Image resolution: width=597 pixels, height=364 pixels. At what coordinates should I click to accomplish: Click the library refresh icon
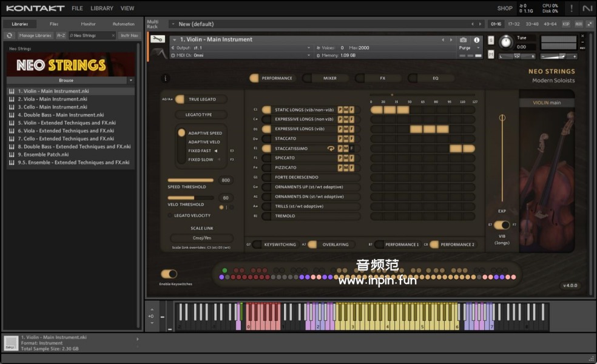[x=10, y=36]
